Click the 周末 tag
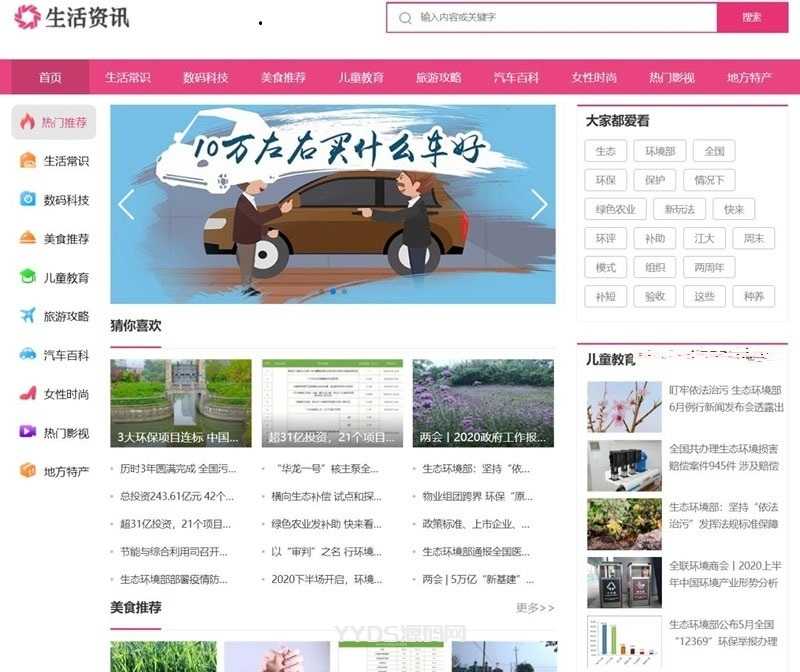Image resolution: width=800 pixels, height=672 pixels. (754, 238)
